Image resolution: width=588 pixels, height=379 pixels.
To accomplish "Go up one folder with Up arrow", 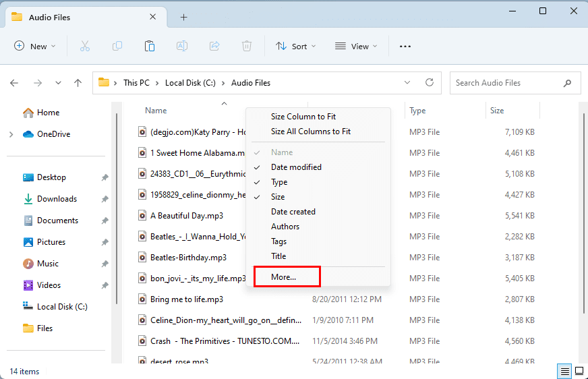I will [78, 83].
